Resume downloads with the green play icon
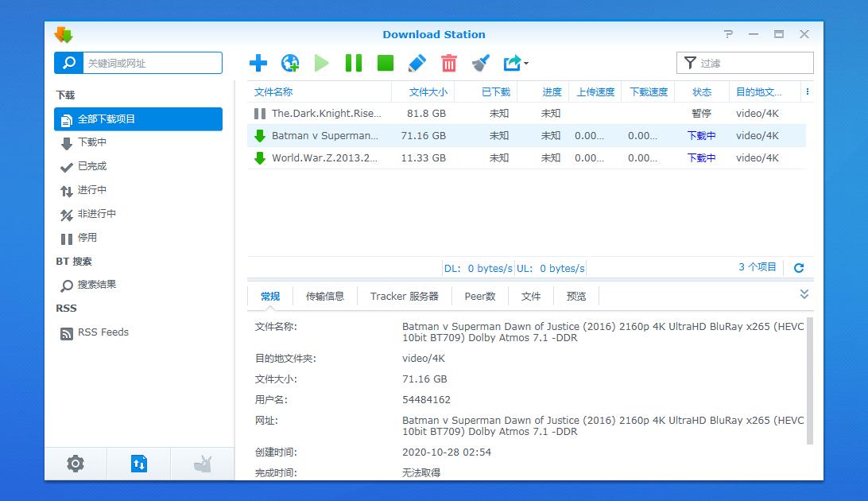The height and width of the screenshot is (501, 868). [x=321, y=63]
